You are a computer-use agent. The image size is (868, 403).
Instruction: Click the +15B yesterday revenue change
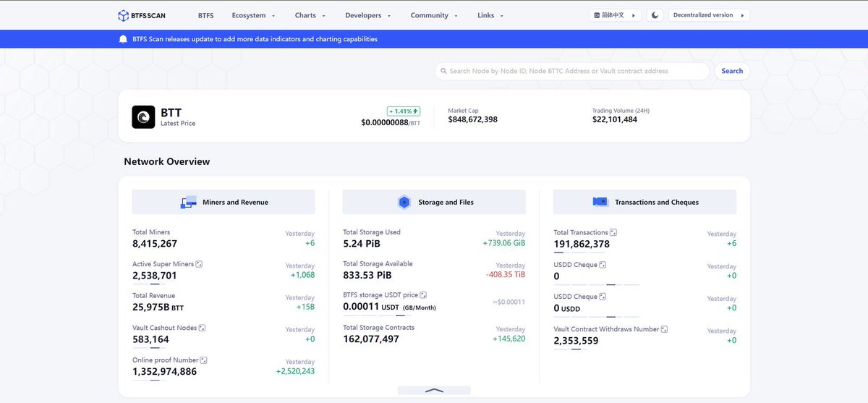pos(305,307)
